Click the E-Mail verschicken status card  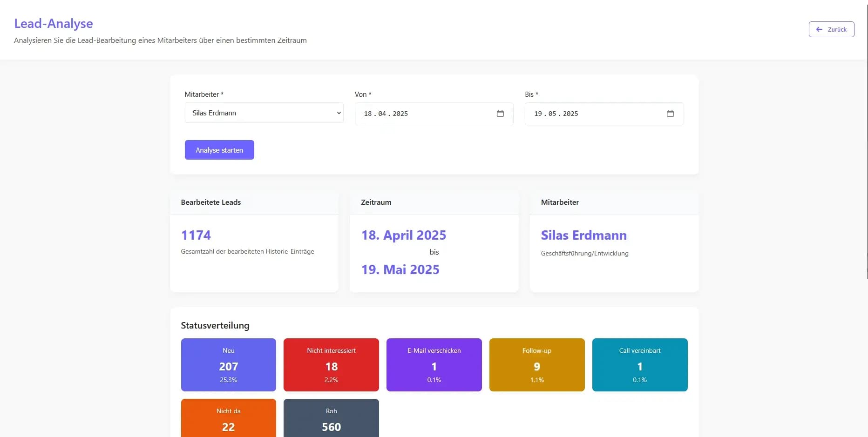pos(434,365)
